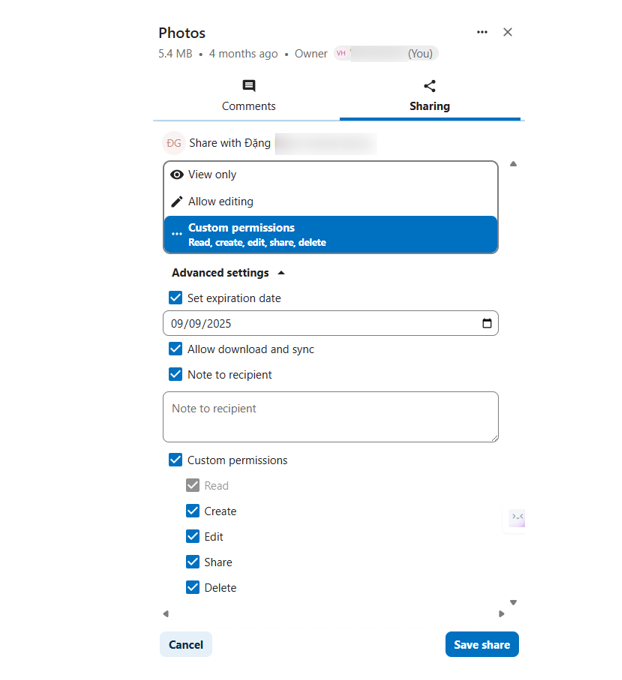622x680 pixels.
Task: Click the Save share button
Action: click(482, 645)
